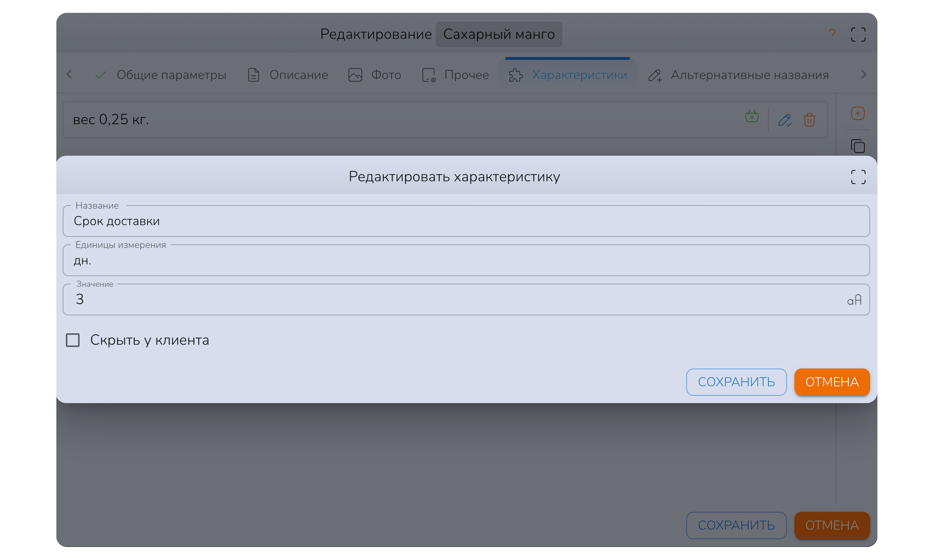934x560 pixels.
Task: Select the Характеристики tab
Action: pyautogui.click(x=568, y=75)
